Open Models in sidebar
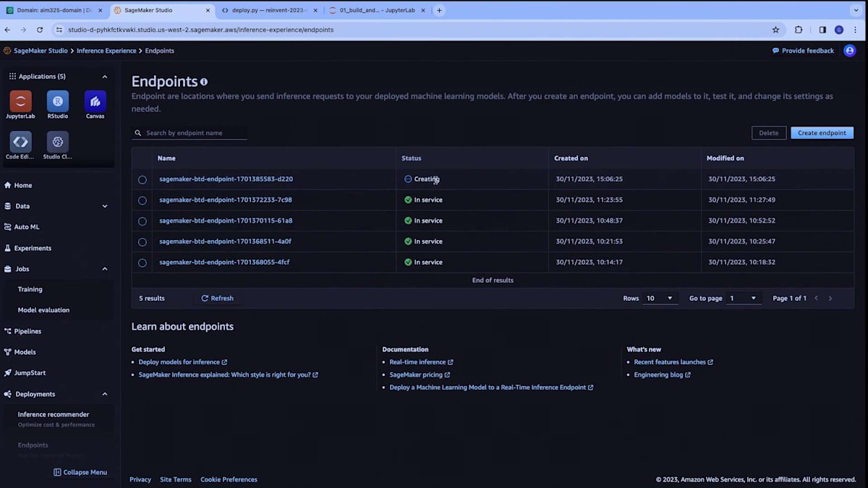The height and width of the screenshot is (488, 868). [x=25, y=352]
